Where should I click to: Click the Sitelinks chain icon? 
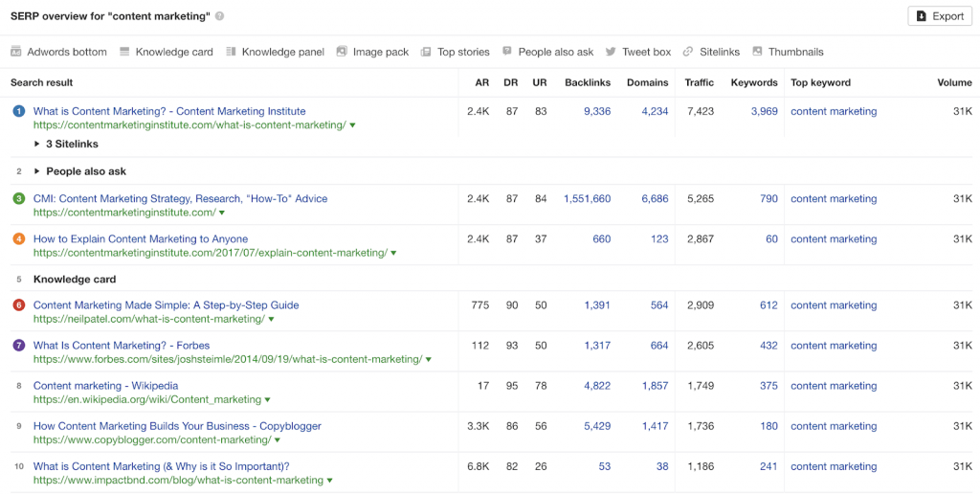click(688, 52)
